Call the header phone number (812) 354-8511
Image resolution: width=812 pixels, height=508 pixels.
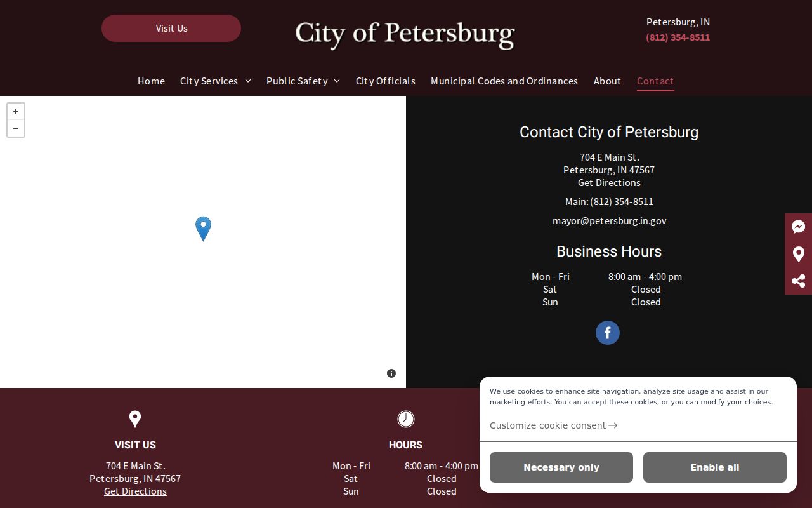(x=678, y=37)
